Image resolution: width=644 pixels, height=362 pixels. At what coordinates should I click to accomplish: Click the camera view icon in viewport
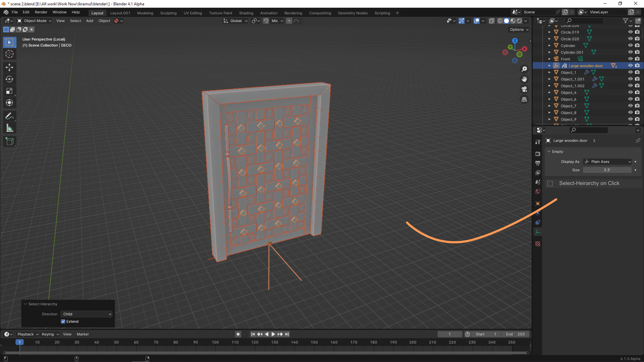click(524, 89)
